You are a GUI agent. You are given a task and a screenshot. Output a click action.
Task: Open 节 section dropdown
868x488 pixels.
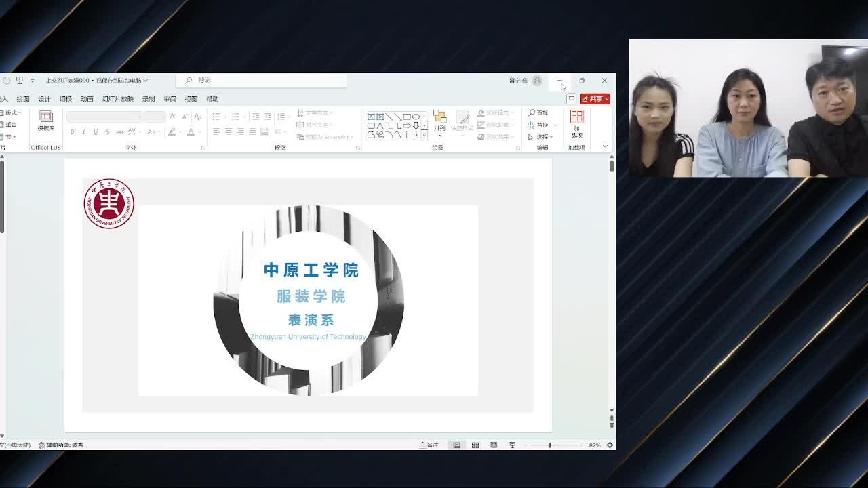[x=8, y=137]
